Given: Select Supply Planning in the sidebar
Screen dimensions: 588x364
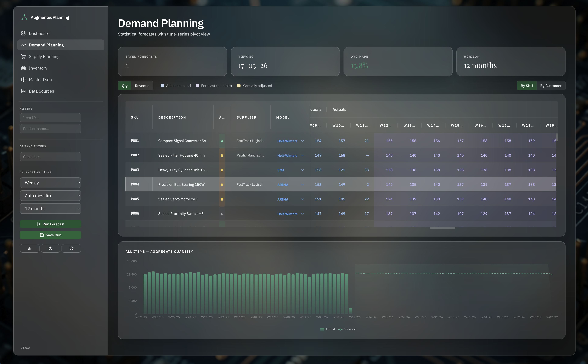Looking at the screenshot, I should 44,56.
